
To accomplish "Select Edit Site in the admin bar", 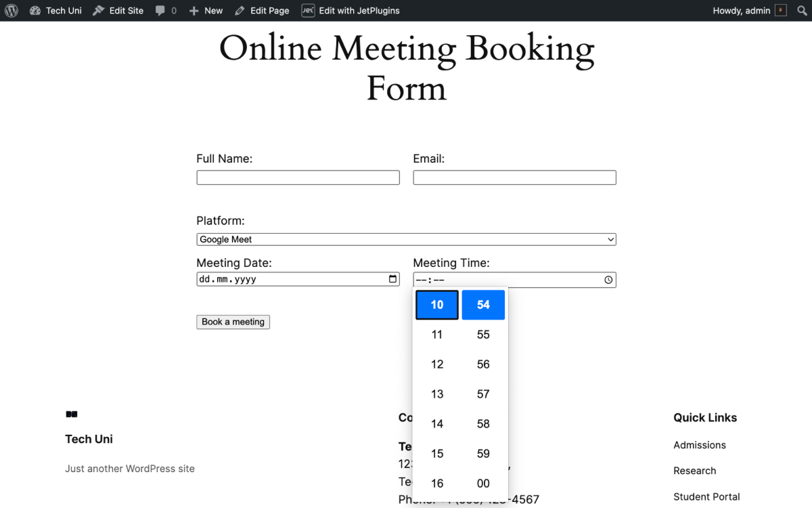I will pyautogui.click(x=118, y=10).
